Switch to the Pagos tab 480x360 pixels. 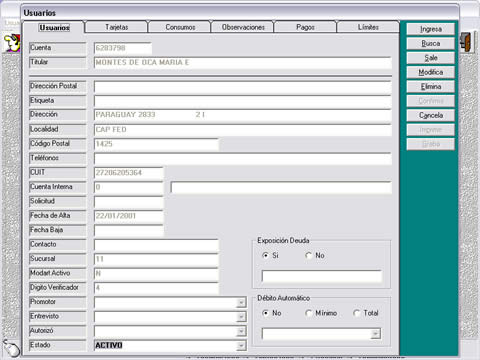click(305, 27)
